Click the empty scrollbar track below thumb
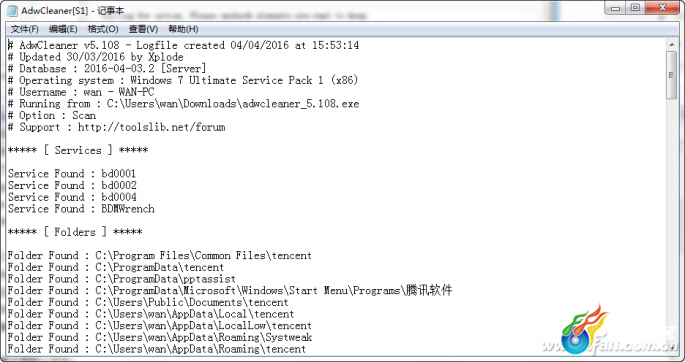 coord(671,227)
